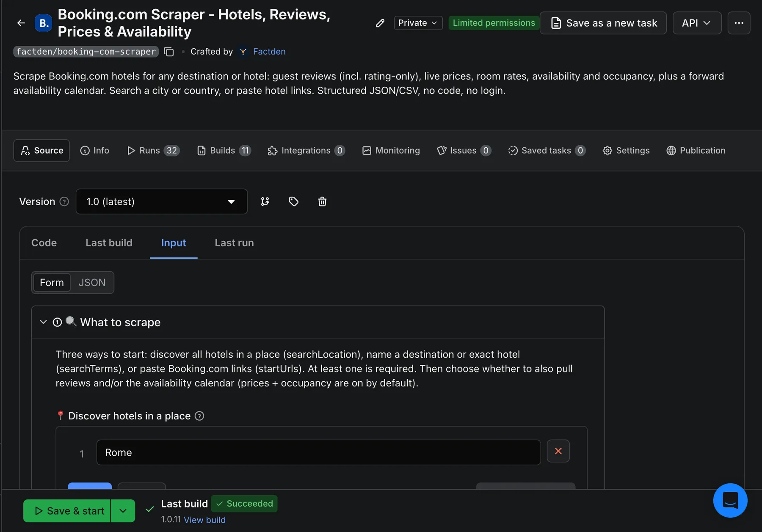Follow the View build link
The height and width of the screenshot is (532, 762).
[204, 520]
